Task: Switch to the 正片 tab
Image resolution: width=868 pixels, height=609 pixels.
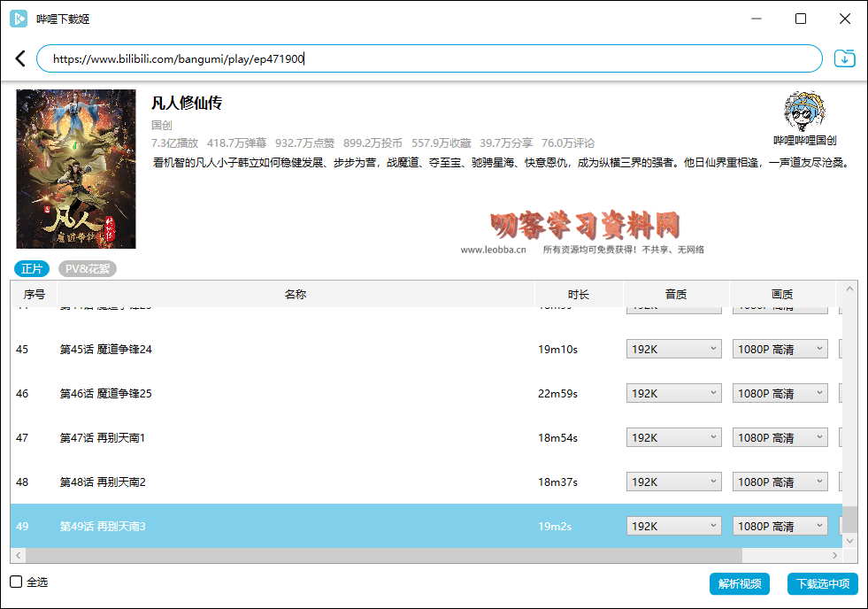Action: click(x=32, y=269)
